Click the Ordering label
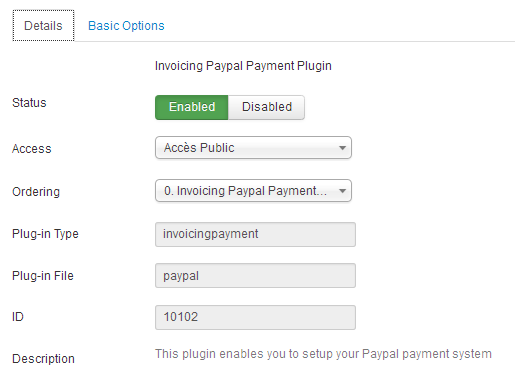This screenshot has height=375, width=515. (36, 192)
